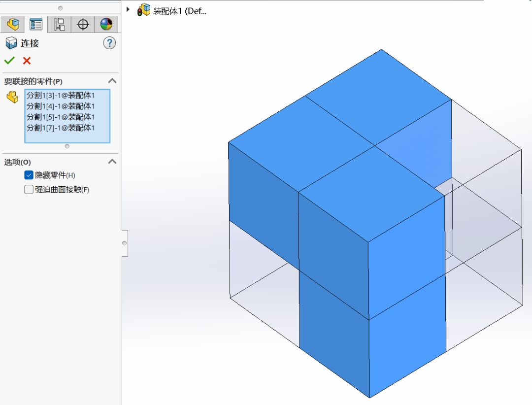
Task: Click the parts list box resize handle
Action: [x=67, y=146]
